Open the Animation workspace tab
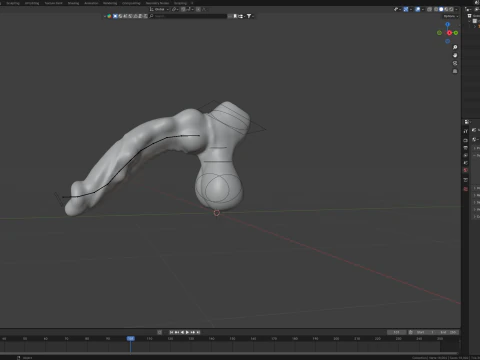The width and height of the screenshot is (480, 360). (91, 3)
